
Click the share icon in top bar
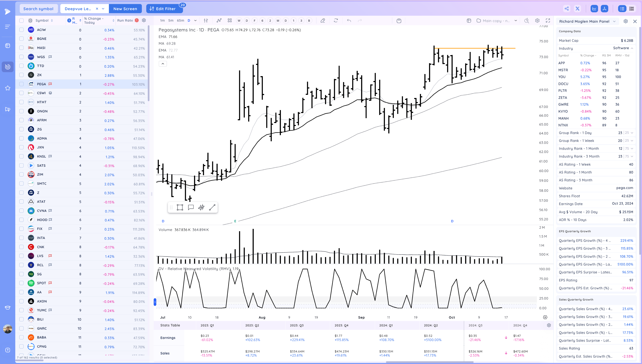click(x=567, y=9)
